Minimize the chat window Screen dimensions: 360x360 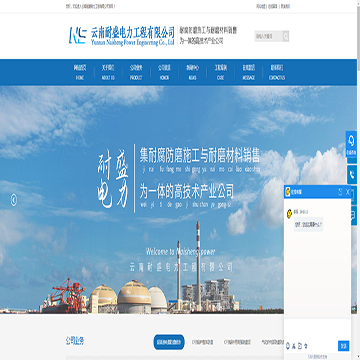point(340,192)
